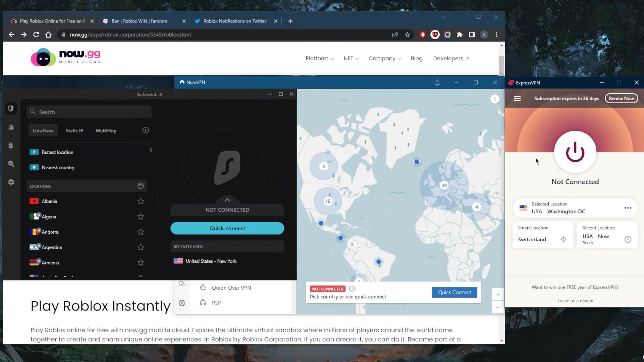Select the 3-server cluster over Canada
This screenshot has width=644, height=362.
(x=324, y=166)
